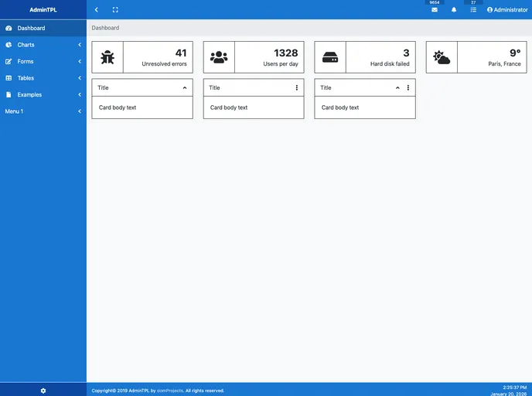
Task: Expand the Menu 1 sidebar item
Action: pyautogui.click(x=43, y=111)
